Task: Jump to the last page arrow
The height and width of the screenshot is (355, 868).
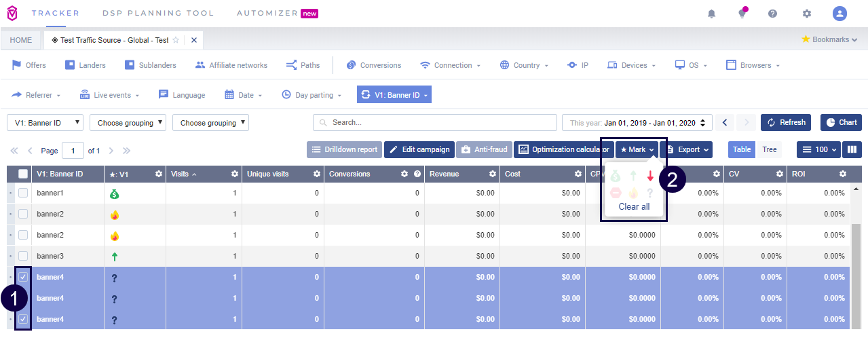Action: coord(127,151)
